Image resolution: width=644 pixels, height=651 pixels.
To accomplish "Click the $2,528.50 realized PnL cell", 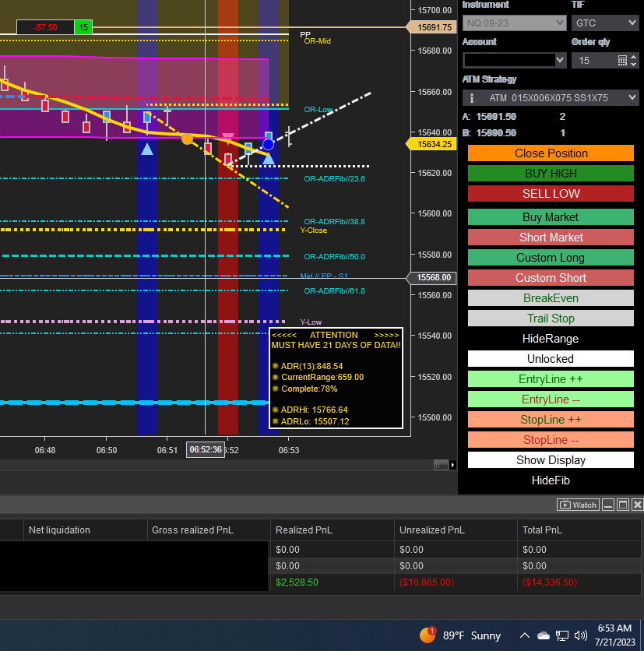I will click(332, 582).
